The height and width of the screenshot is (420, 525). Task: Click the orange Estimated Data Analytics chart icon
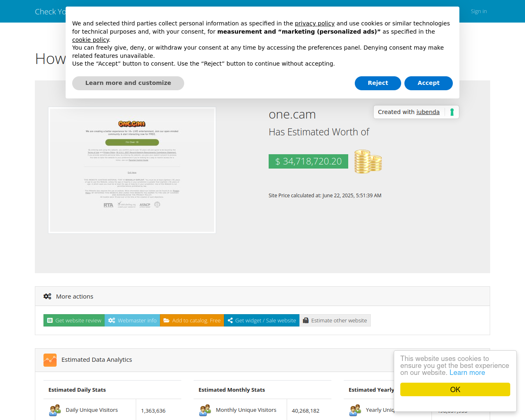point(50,360)
